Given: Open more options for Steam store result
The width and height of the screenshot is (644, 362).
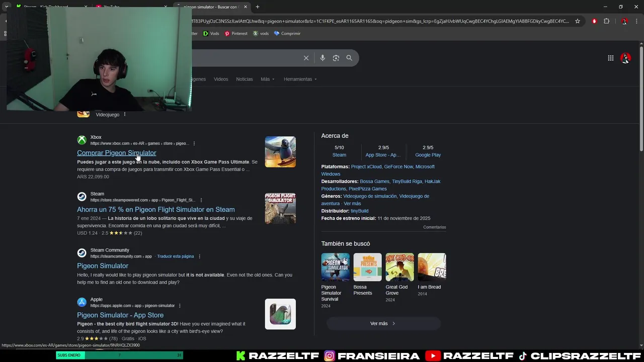Looking at the screenshot, I should tap(201, 200).
